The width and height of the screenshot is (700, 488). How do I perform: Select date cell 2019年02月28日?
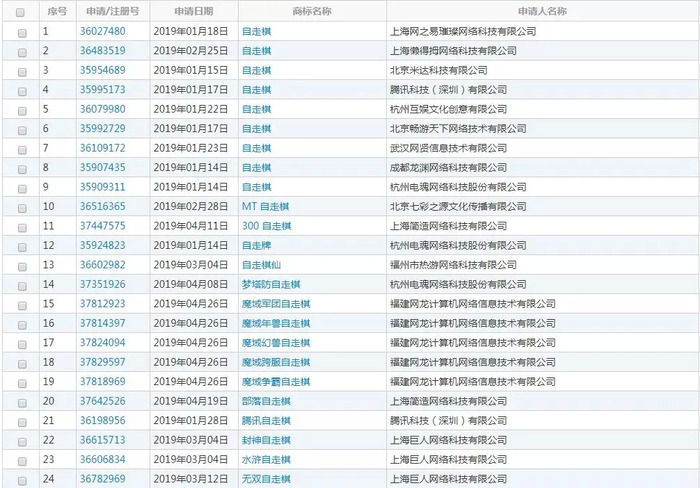pos(191,207)
